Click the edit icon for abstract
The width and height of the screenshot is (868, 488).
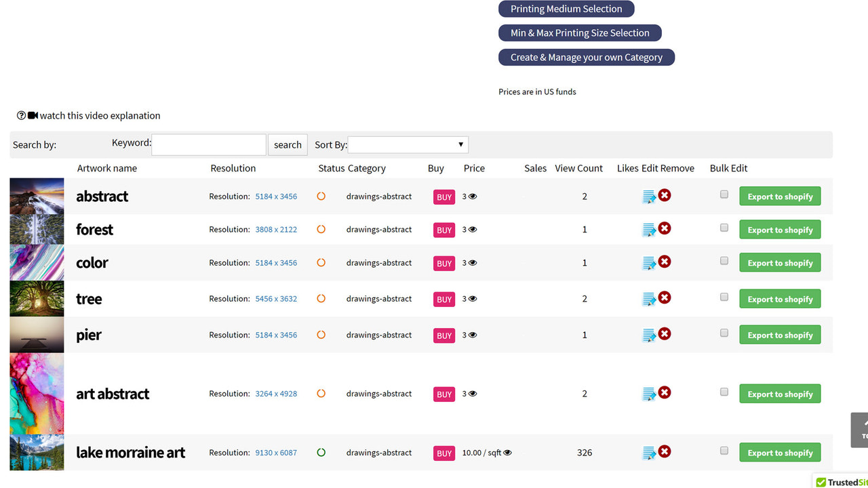(x=649, y=197)
